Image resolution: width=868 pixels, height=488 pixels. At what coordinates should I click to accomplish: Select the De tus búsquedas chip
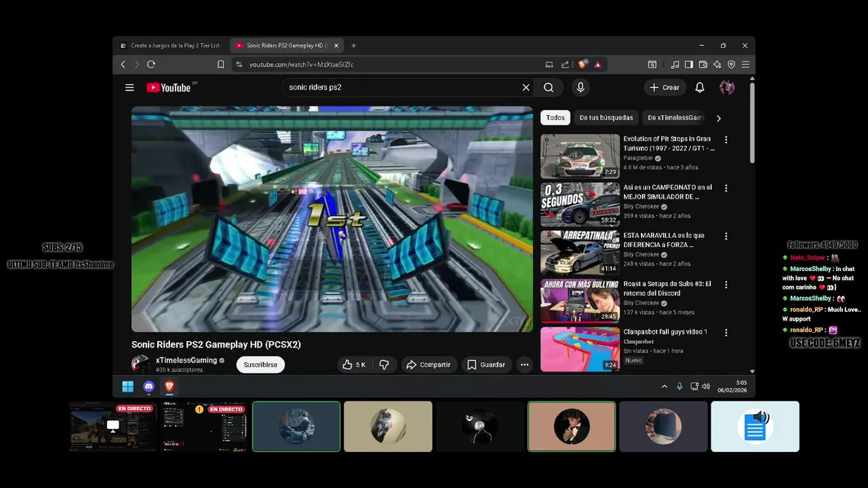point(606,118)
